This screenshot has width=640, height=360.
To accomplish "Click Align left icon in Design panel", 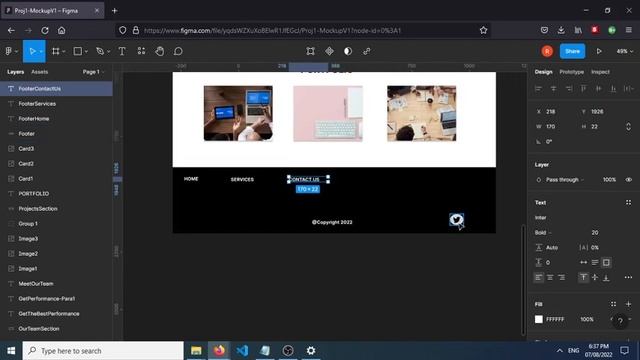I will point(538,89).
